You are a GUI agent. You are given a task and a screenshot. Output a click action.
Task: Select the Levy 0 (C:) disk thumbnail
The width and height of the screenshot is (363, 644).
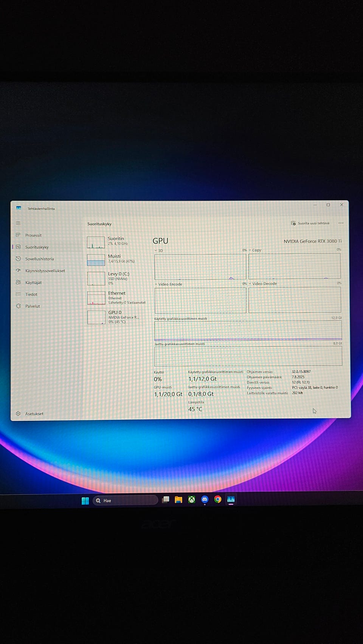pyautogui.click(x=96, y=278)
